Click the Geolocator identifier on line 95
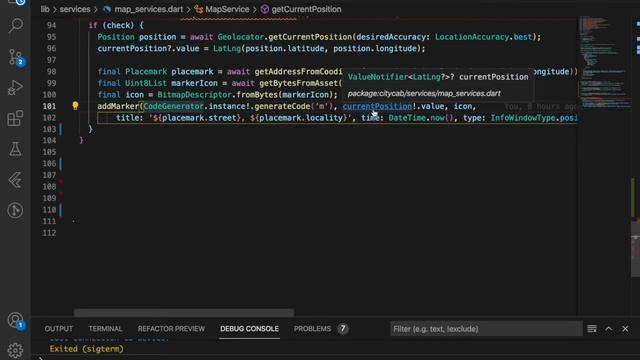This screenshot has height=360, width=640. 240,37
